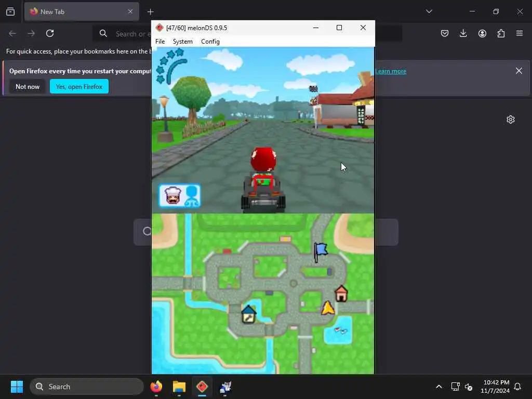The image size is (532, 399).
Task: Open the File menu in melonDS
Action: tap(160, 42)
